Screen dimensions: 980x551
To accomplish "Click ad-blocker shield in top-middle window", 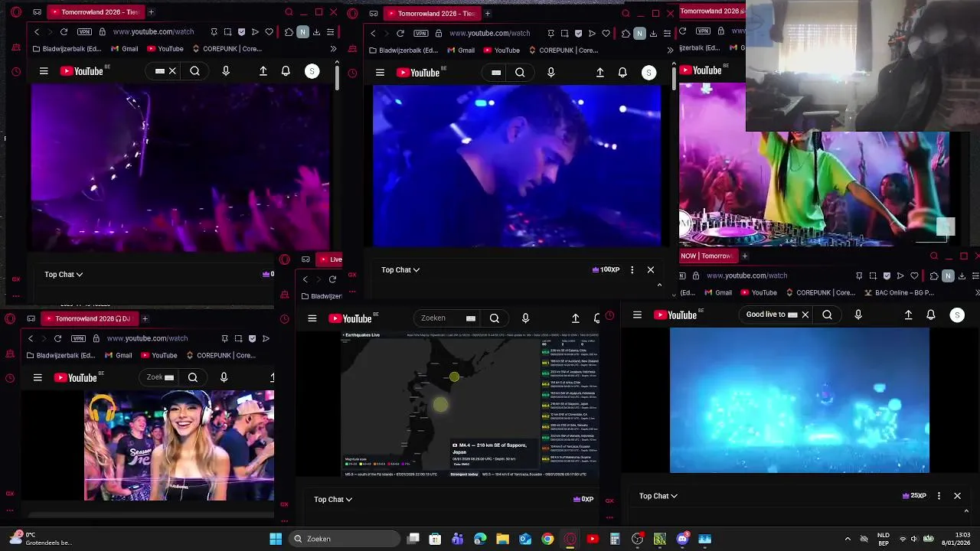I will tap(578, 34).
